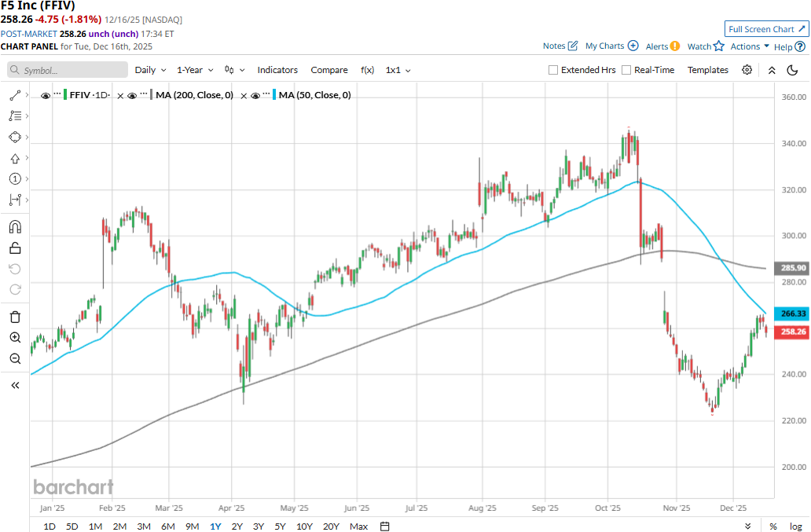
Task: Click the lock drawings icon
Action: pos(15,248)
